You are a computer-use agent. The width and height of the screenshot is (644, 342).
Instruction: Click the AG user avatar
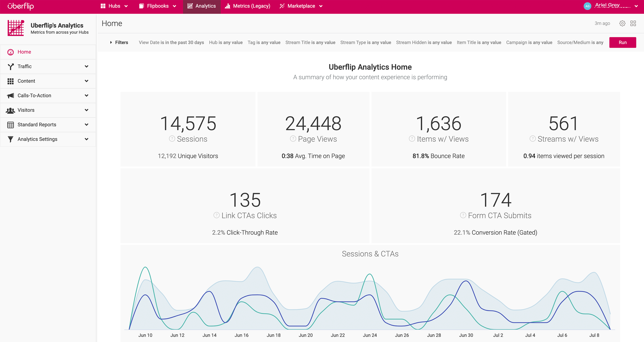[587, 6]
